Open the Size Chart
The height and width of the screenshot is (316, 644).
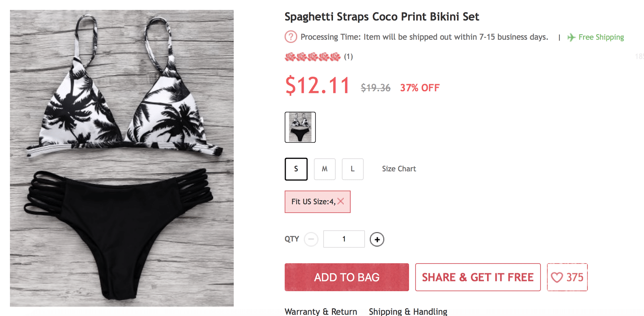(399, 169)
